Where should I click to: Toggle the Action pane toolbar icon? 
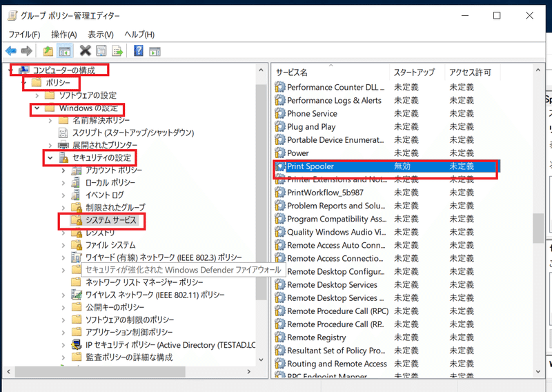(x=155, y=52)
